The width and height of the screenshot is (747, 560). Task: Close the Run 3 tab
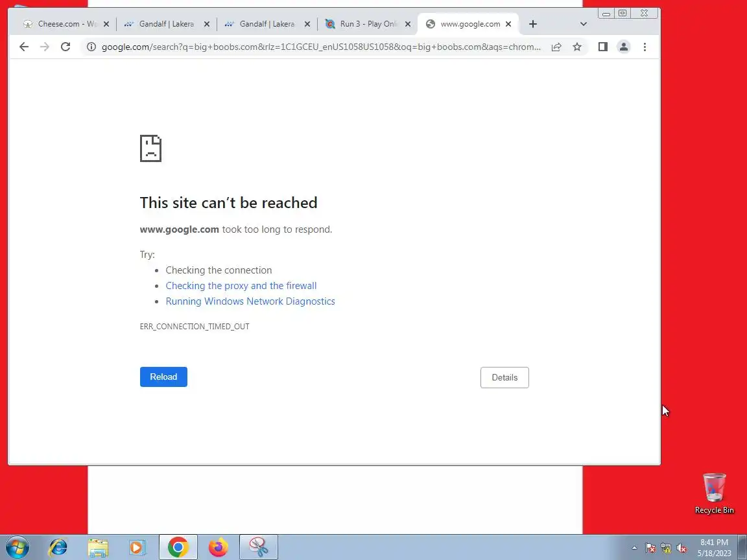pyautogui.click(x=408, y=24)
